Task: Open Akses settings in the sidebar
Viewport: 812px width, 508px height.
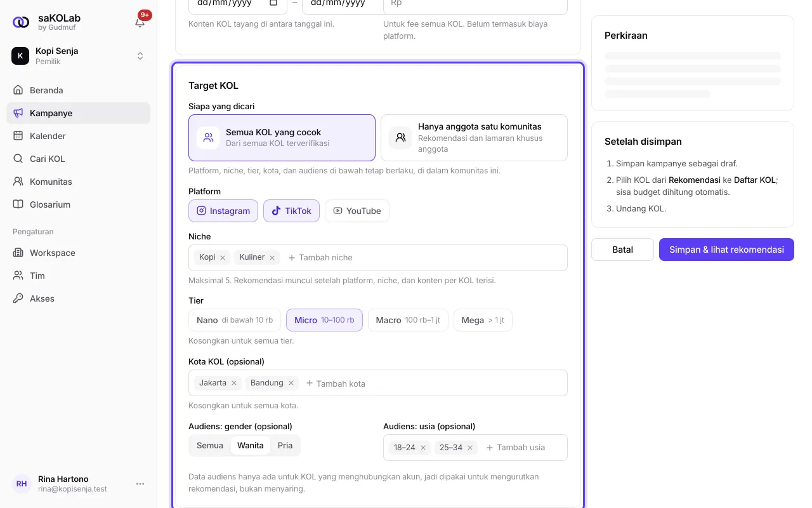Action: coord(79,298)
